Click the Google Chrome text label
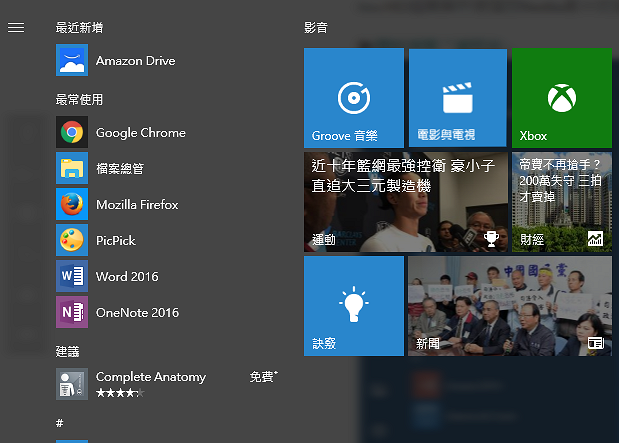This screenshot has height=443, width=619. [141, 133]
